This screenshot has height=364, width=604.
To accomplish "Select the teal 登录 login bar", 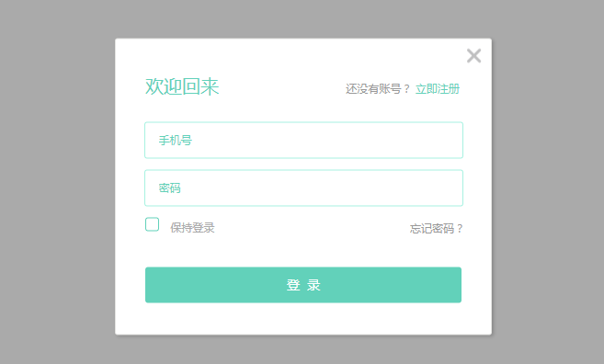I will [303, 285].
